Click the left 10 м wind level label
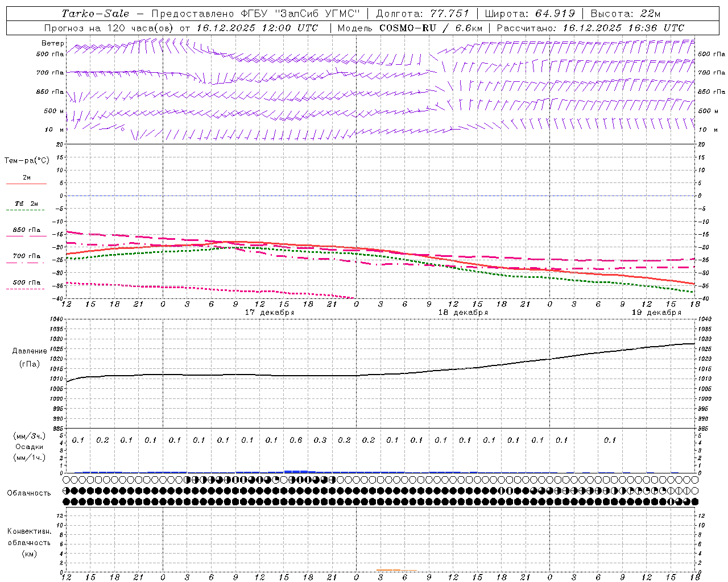This screenshot has height=582, width=728. click(x=54, y=130)
